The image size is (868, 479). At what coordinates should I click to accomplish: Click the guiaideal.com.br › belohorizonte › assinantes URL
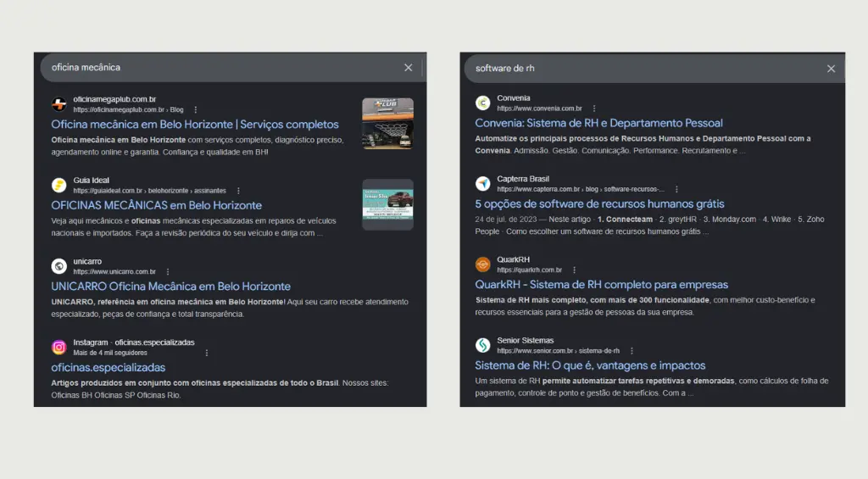click(x=149, y=191)
